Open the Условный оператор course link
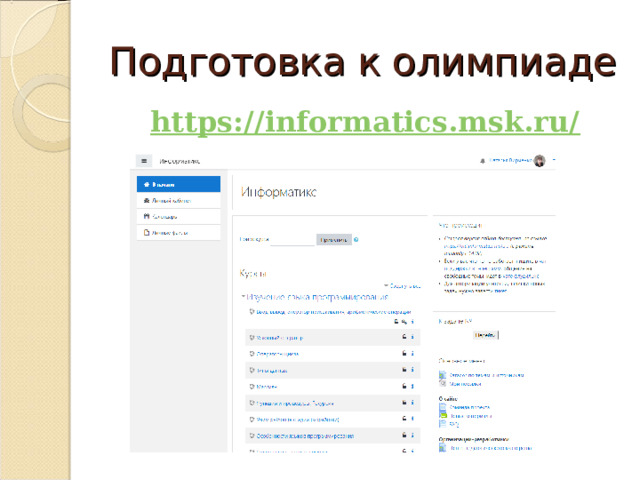Screen dimensions: 640x480 [x=280, y=338]
